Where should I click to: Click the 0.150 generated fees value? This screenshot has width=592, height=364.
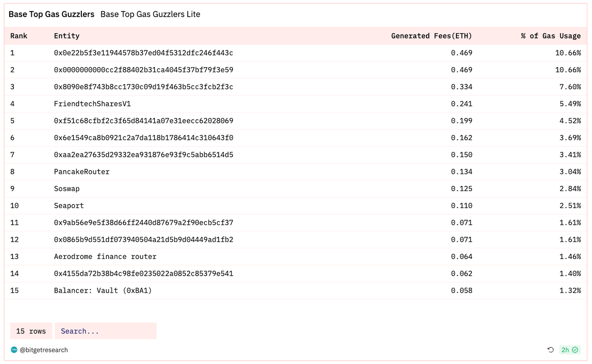[x=462, y=154]
